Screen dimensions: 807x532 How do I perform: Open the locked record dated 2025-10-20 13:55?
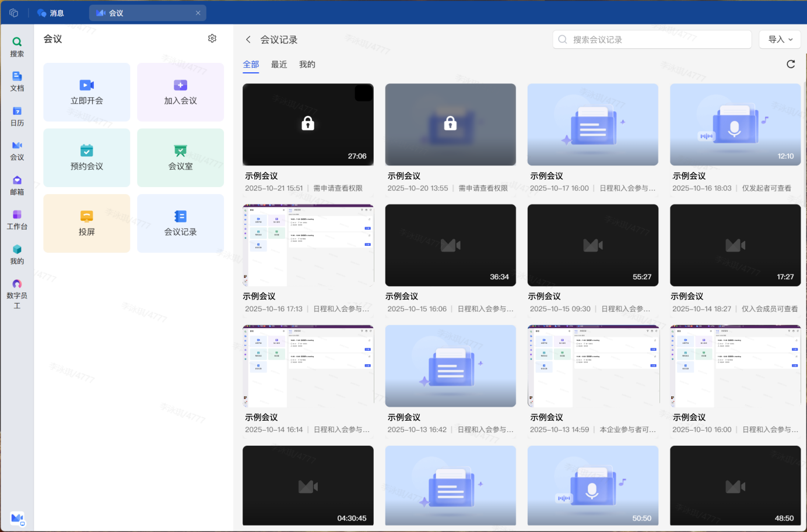(450, 124)
